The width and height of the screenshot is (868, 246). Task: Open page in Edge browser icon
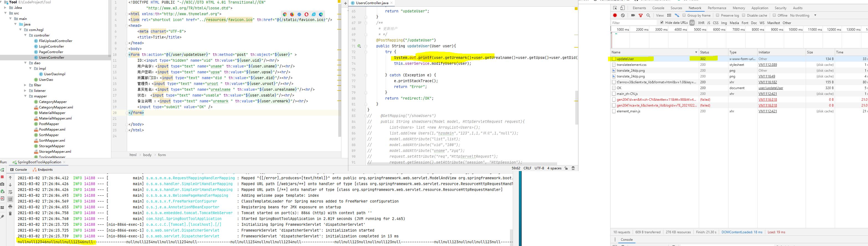[321, 14]
